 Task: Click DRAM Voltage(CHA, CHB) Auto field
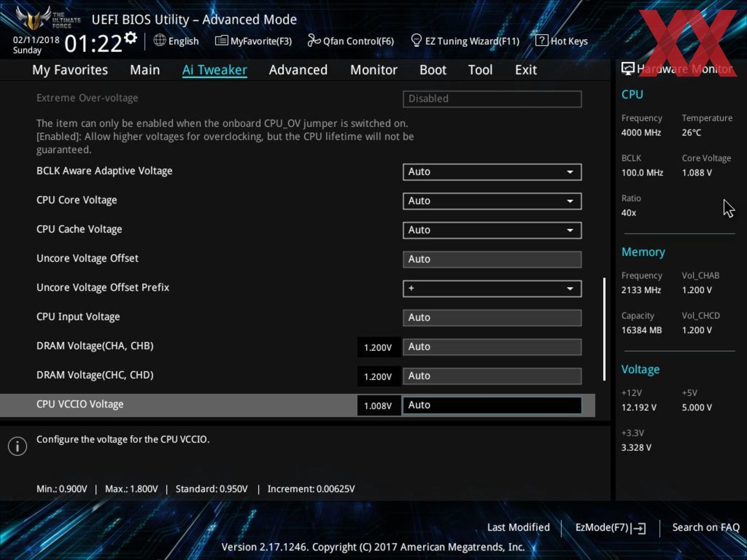492,346
